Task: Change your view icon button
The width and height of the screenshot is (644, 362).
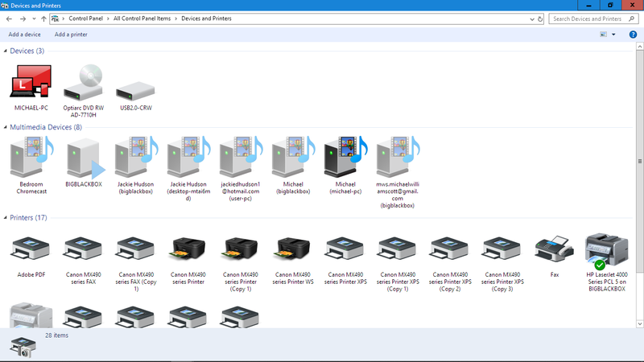Action: (603, 35)
